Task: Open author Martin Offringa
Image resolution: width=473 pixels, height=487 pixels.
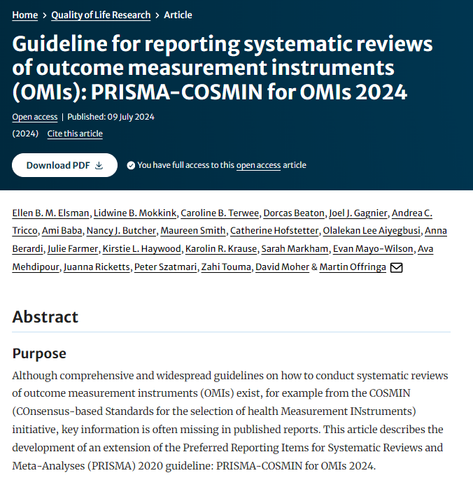Action: click(x=353, y=267)
